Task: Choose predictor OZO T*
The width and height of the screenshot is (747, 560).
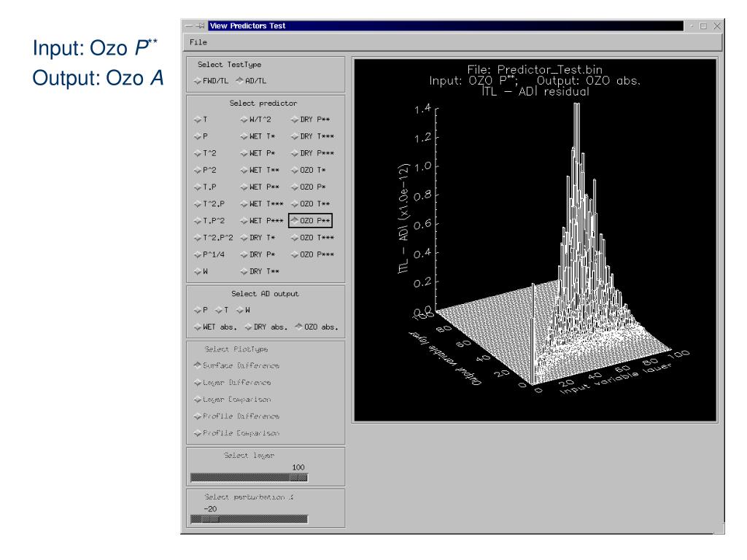Action: click(x=309, y=170)
